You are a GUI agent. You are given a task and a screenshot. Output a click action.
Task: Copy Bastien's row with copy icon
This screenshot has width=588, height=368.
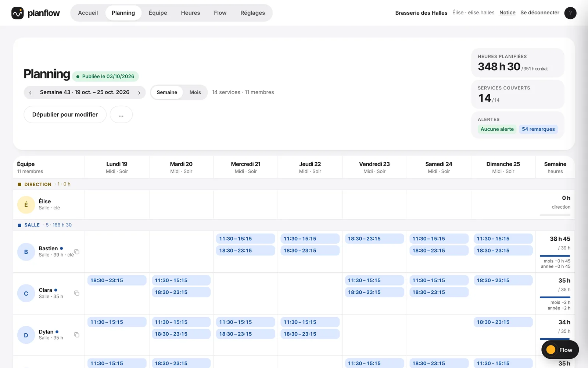tap(77, 252)
